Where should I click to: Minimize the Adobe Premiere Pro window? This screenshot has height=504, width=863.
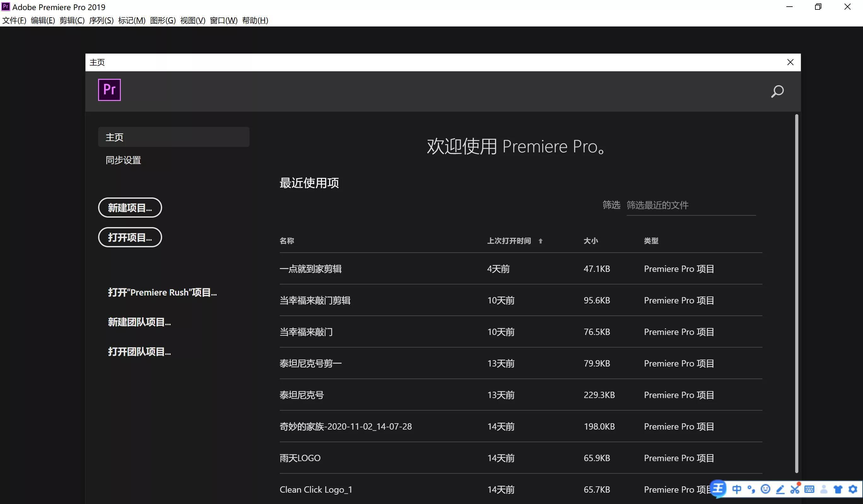(790, 7)
